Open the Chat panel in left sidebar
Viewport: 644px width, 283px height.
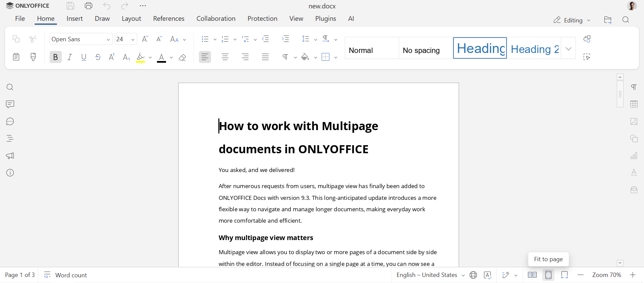[x=10, y=121]
